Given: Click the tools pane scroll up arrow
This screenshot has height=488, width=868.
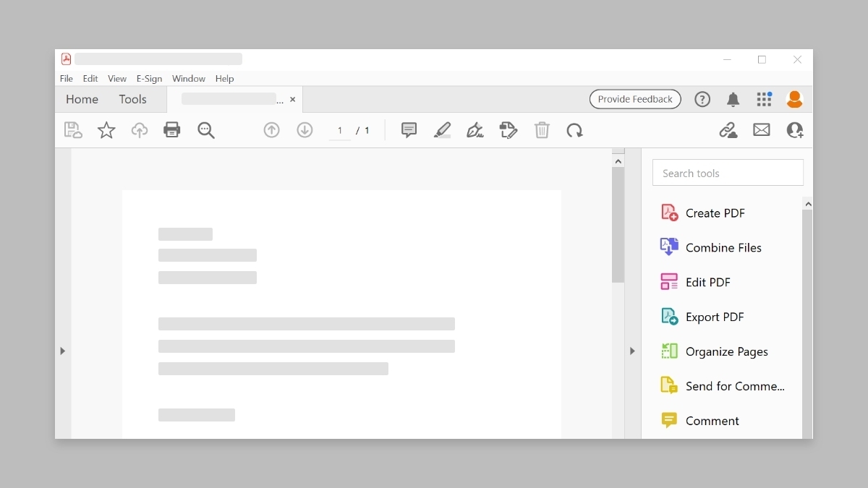Looking at the screenshot, I should (808, 205).
